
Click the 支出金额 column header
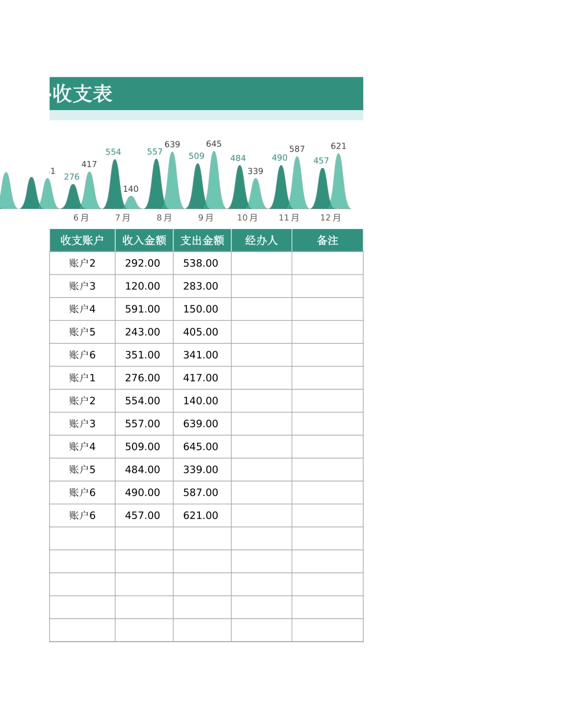[x=201, y=240]
